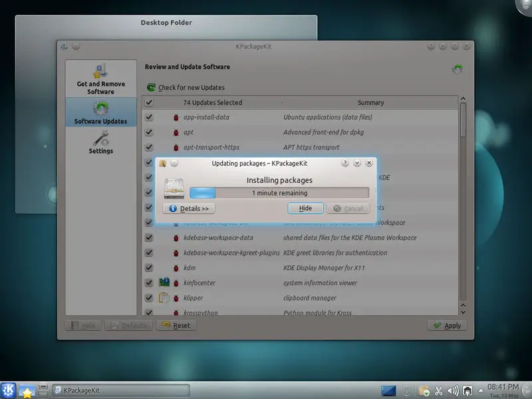Click the 'system information viewer' summary text
Screen dimensions: 532x399
pyautogui.click(x=321, y=283)
